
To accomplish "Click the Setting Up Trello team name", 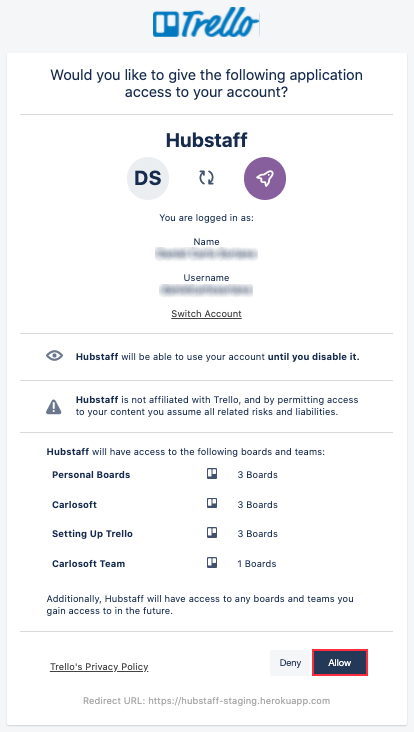I will click(92, 534).
